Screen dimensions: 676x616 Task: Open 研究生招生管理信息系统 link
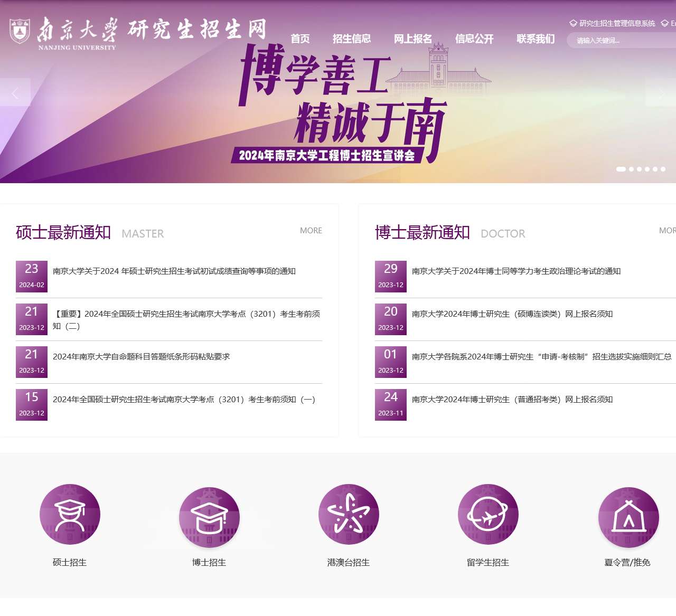(x=617, y=23)
